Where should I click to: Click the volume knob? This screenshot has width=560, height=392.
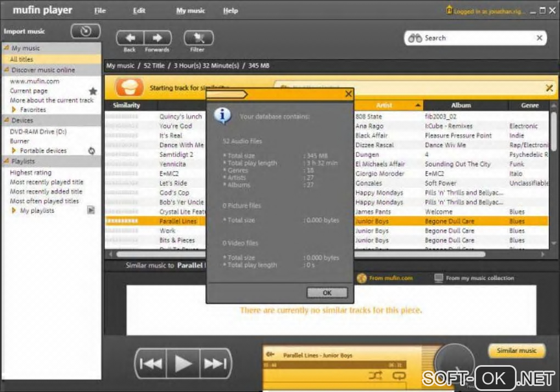coord(454,363)
